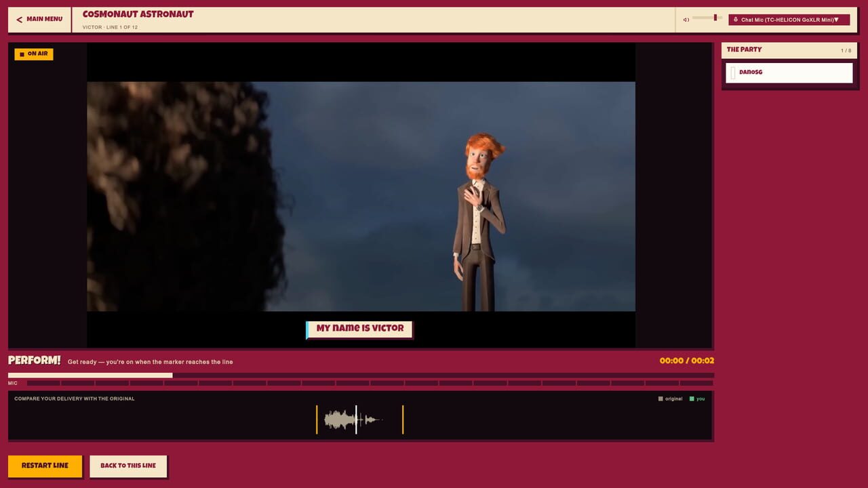Screen dimensions: 868x488
Task: Click the Cosmonaut Astronaut title
Action: coord(138,14)
